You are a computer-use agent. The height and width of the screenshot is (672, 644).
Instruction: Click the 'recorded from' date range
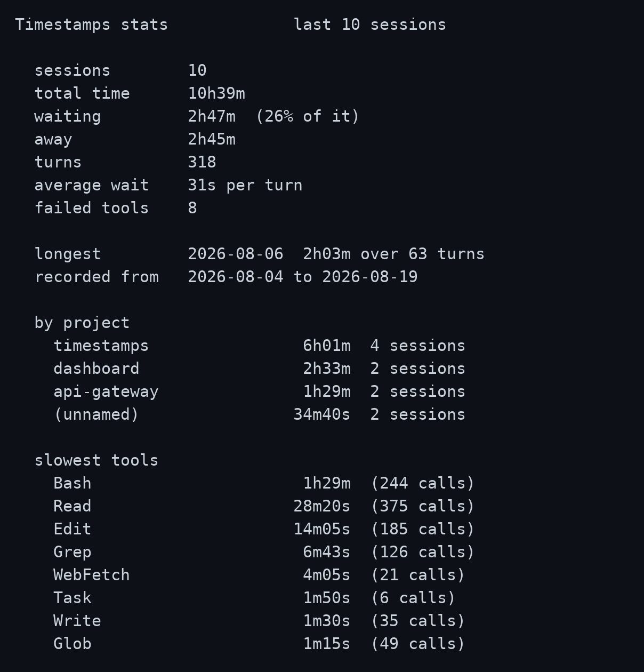[x=303, y=277]
